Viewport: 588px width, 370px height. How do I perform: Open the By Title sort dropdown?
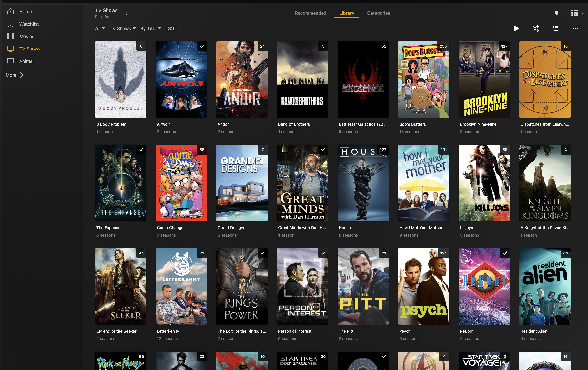coord(150,29)
